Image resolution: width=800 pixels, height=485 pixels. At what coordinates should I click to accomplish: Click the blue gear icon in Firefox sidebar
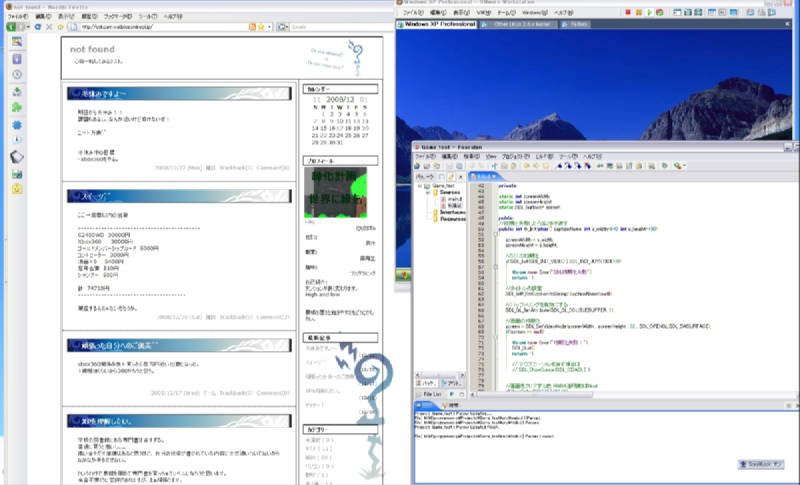coord(17,125)
